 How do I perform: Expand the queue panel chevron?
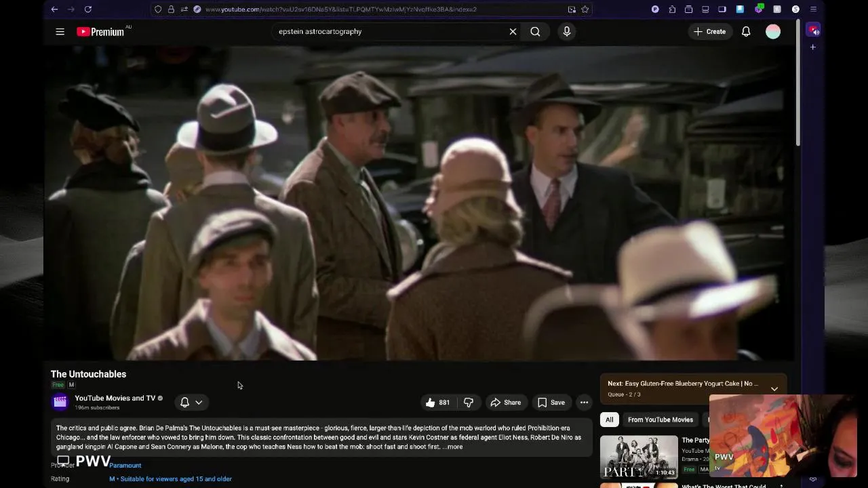(774, 388)
